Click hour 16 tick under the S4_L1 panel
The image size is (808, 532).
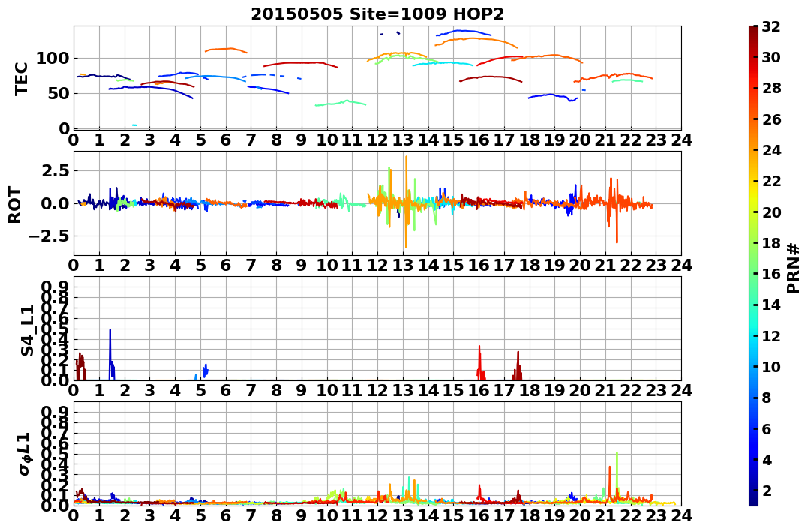pos(479,391)
